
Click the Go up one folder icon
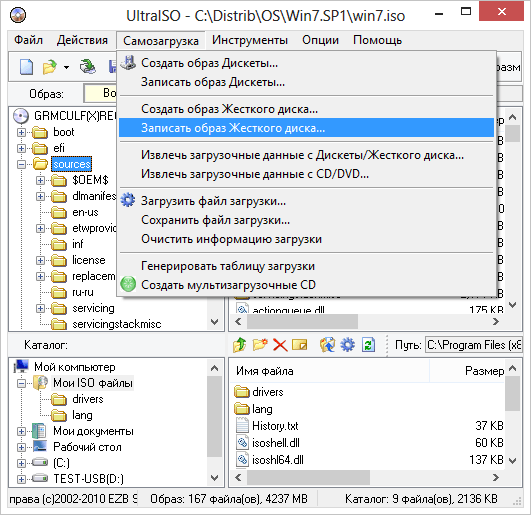239,345
